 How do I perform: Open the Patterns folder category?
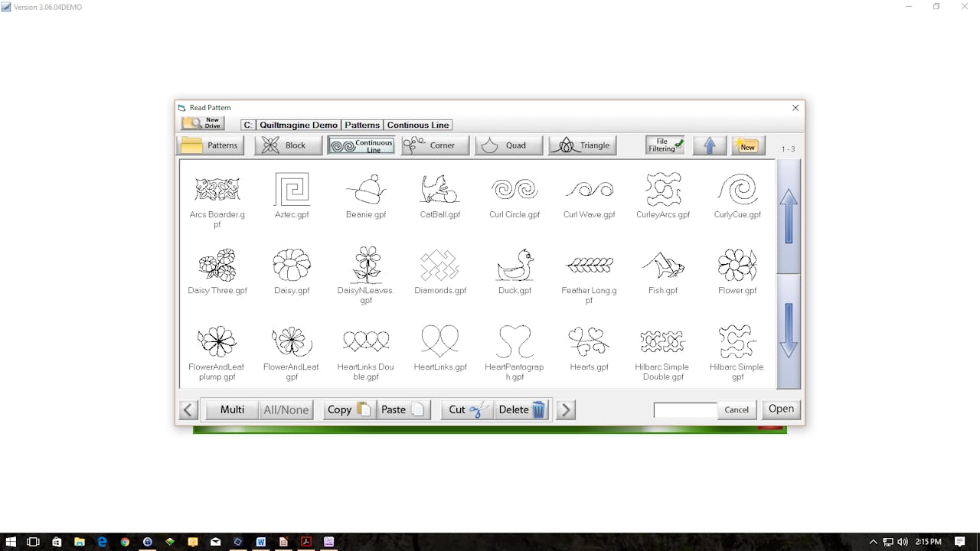click(x=211, y=145)
